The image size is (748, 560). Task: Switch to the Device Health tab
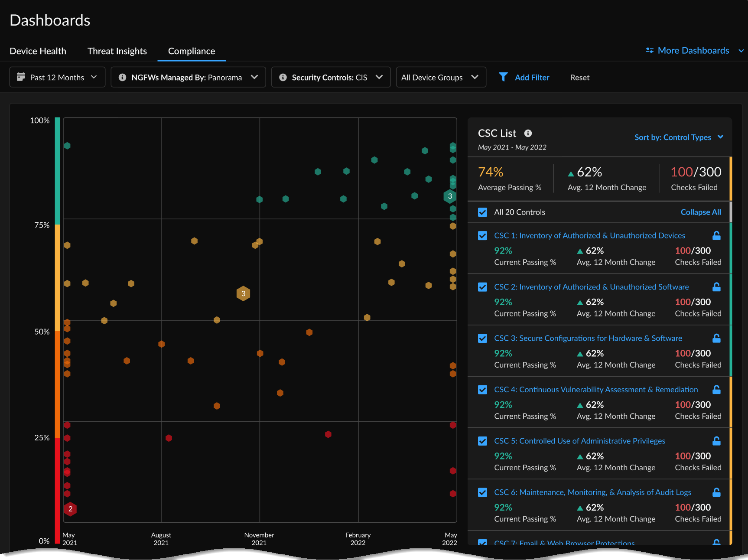38,51
